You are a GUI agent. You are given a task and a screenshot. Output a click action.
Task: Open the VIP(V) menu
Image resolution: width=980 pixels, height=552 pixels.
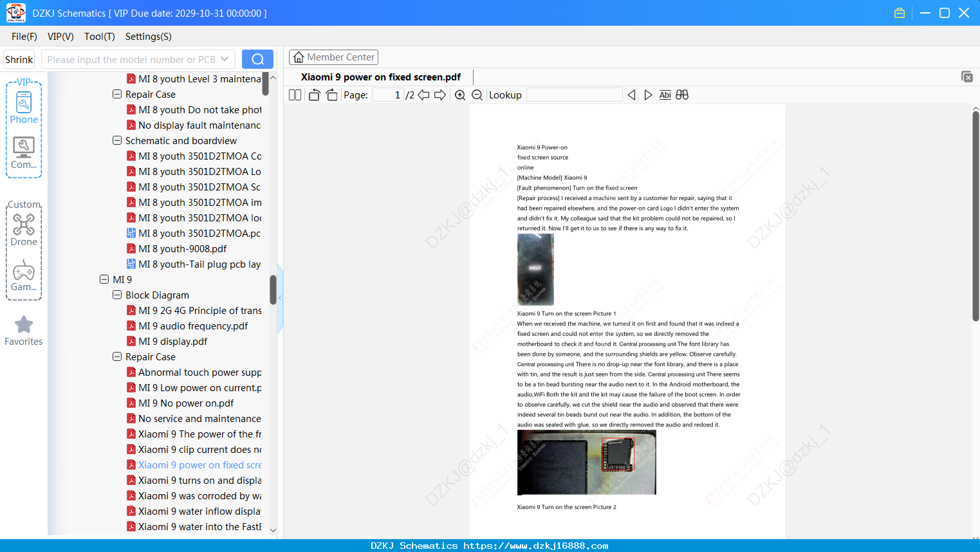[60, 37]
